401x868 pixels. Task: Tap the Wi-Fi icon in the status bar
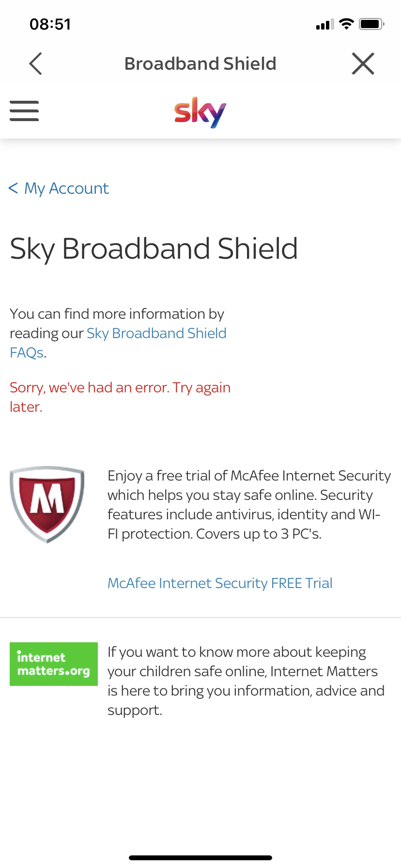pyautogui.click(x=346, y=24)
